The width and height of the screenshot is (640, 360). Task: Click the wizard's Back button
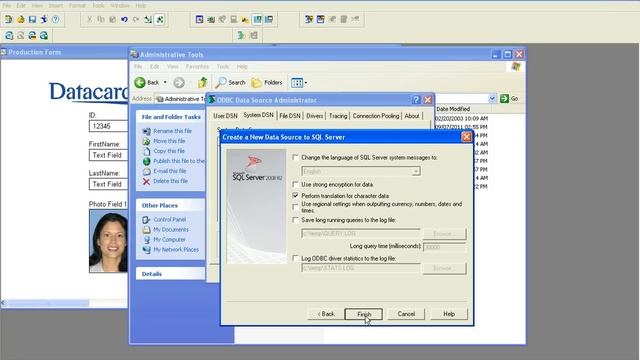326,314
